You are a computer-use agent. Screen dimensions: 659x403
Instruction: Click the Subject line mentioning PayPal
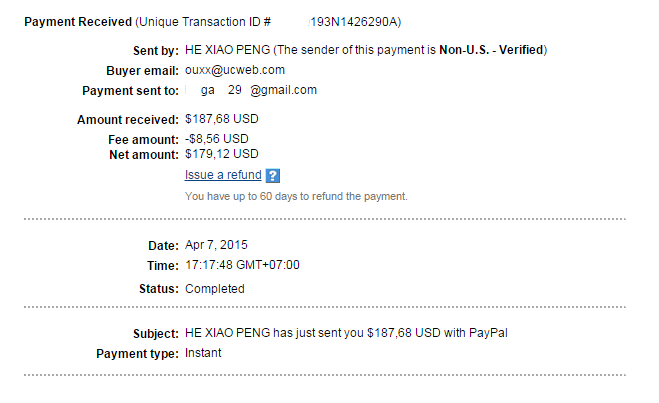(x=346, y=333)
